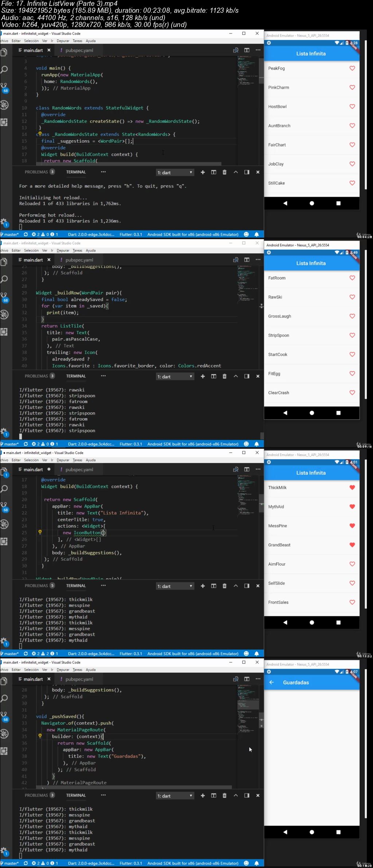This screenshot has height=868, width=373.
Task: Open Search in the activity bar of the PeakFog frame
Action: [x=4, y=69]
